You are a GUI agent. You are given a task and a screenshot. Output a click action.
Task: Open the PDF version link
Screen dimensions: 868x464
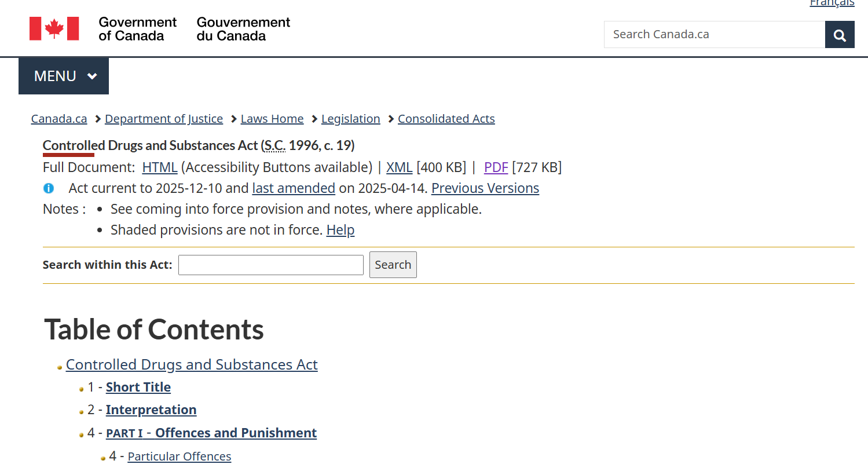[496, 167]
